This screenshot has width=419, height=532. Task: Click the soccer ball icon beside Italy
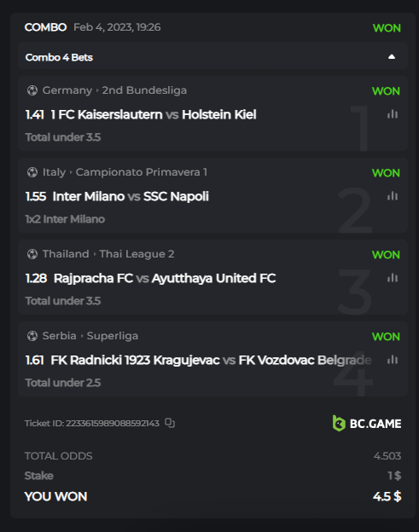pos(32,172)
